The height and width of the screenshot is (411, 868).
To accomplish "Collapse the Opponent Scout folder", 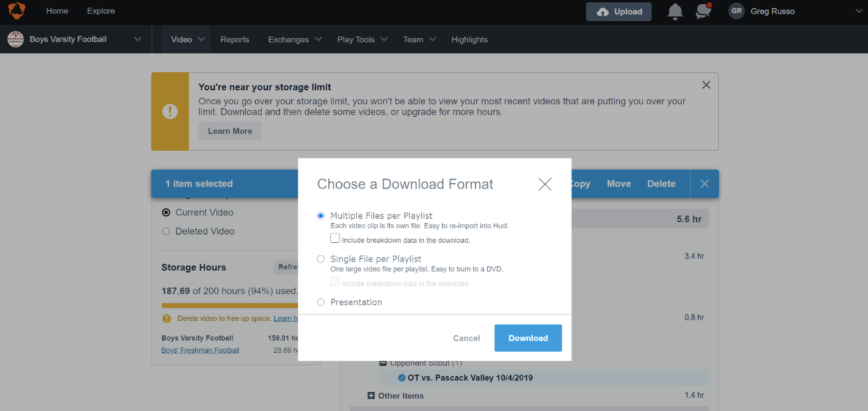I will [x=383, y=363].
